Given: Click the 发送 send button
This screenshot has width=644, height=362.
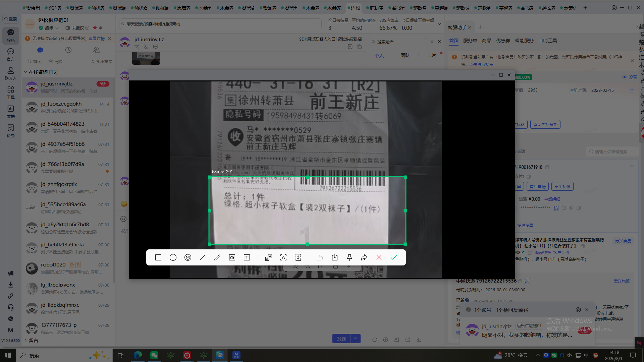Looking at the screenshot, I should click(x=341, y=339).
